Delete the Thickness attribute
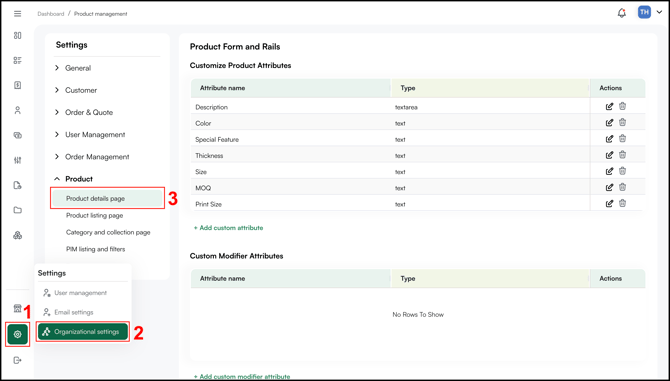 point(623,155)
